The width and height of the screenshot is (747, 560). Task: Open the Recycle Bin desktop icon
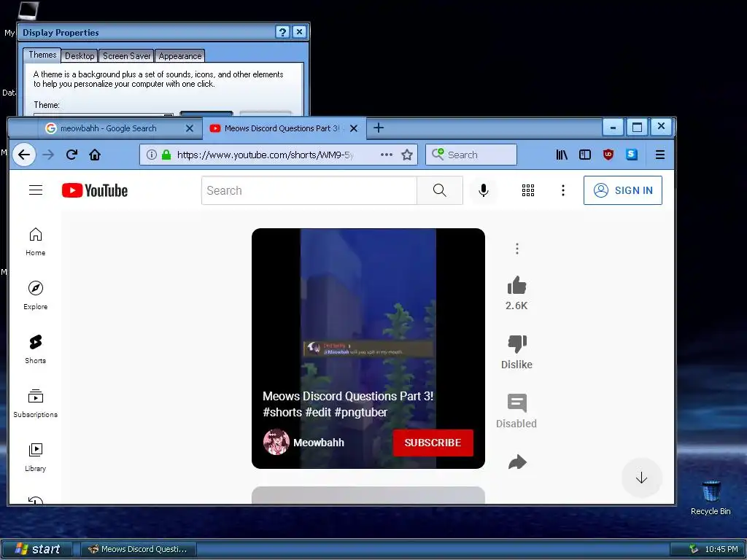711,498
